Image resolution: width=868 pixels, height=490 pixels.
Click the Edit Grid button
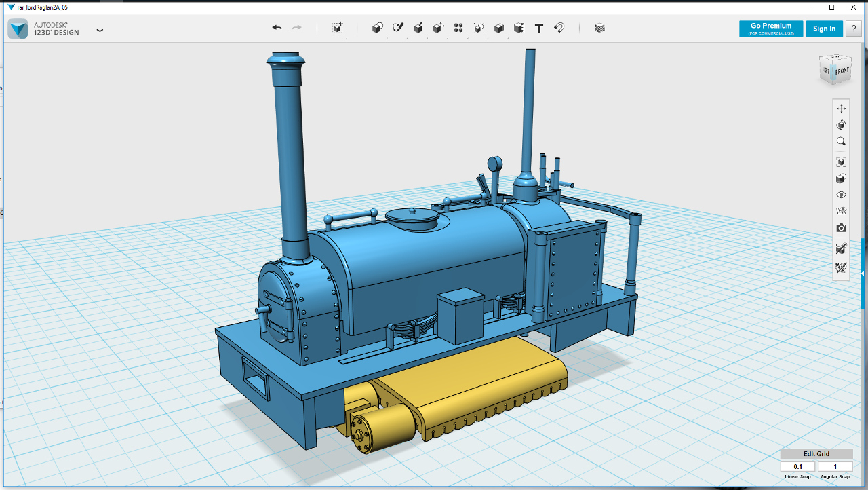(816, 454)
